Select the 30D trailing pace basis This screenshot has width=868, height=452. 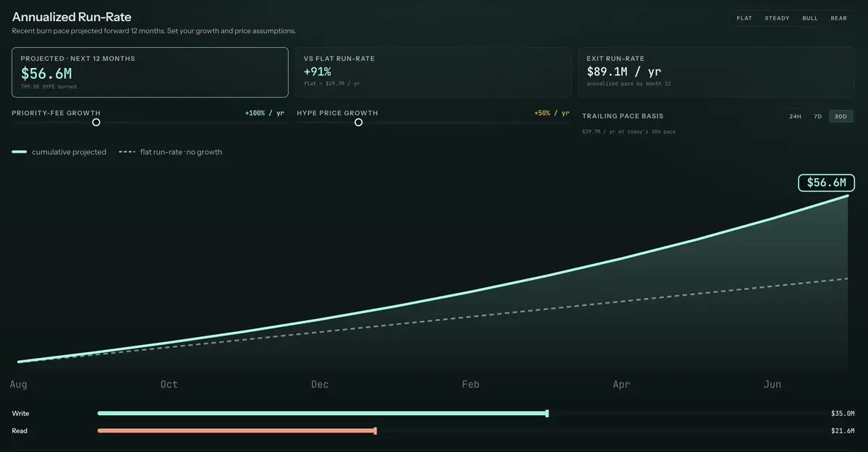(x=841, y=116)
